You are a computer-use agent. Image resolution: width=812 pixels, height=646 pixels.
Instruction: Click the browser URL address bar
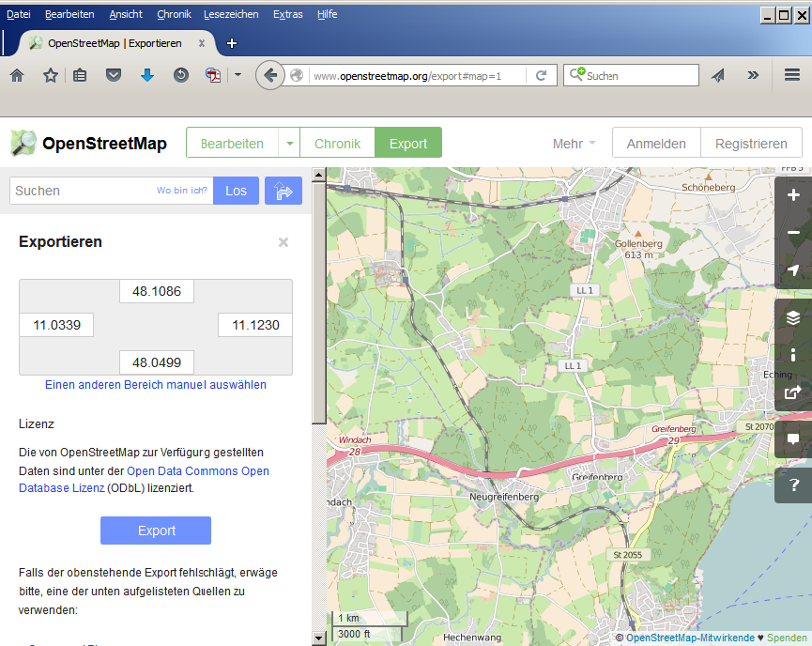[x=418, y=76]
